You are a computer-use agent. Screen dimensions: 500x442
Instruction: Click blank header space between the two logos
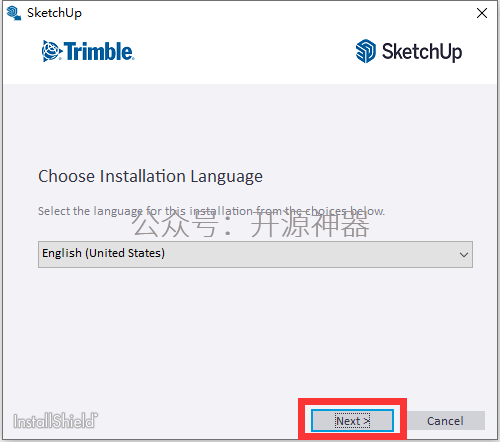(x=245, y=52)
